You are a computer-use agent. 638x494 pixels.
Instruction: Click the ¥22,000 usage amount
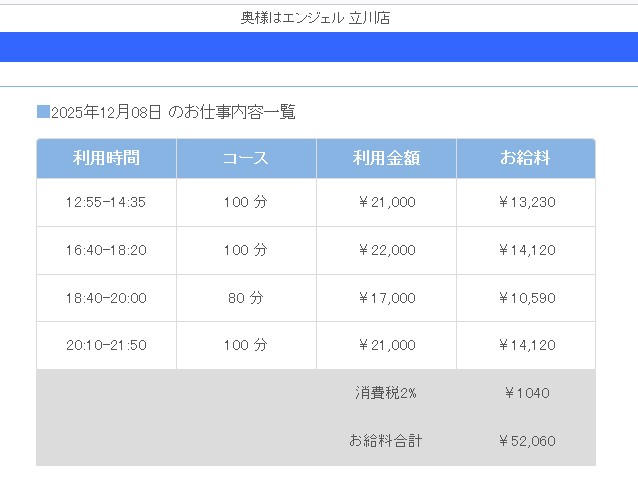tap(386, 250)
